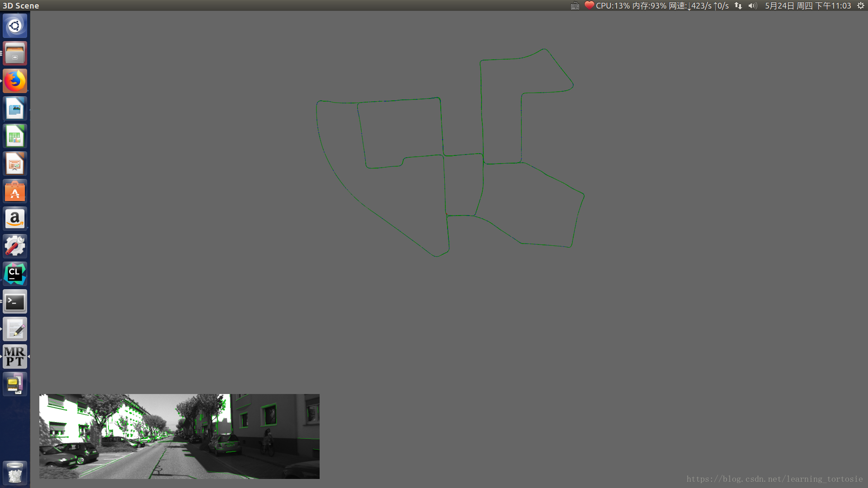Image resolution: width=868 pixels, height=488 pixels.
Task: Open the Trash bin in dock
Action: pyautogui.click(x=15, y=473)
